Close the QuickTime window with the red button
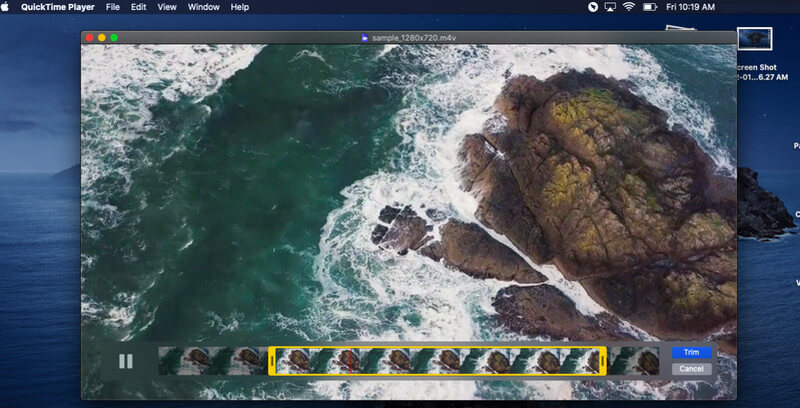This screenshot has height=408, width=800. pyautogui.click(x=89, y=38)
